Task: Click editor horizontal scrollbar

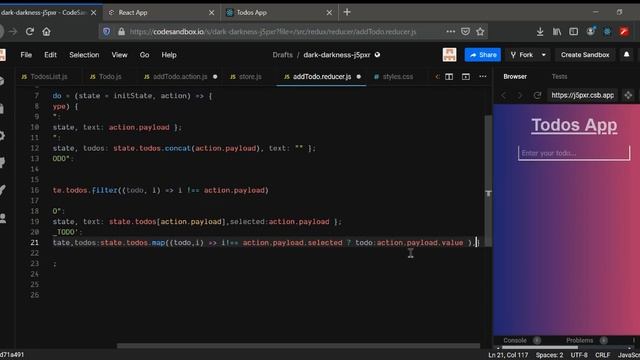Action: click(x=298, y=346)
